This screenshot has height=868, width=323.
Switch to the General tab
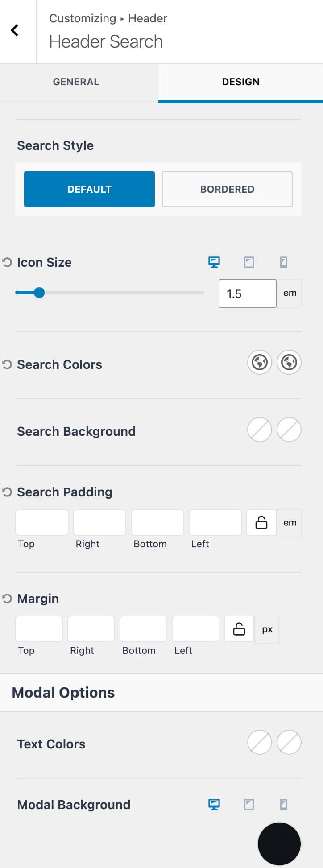coord(76,82)
